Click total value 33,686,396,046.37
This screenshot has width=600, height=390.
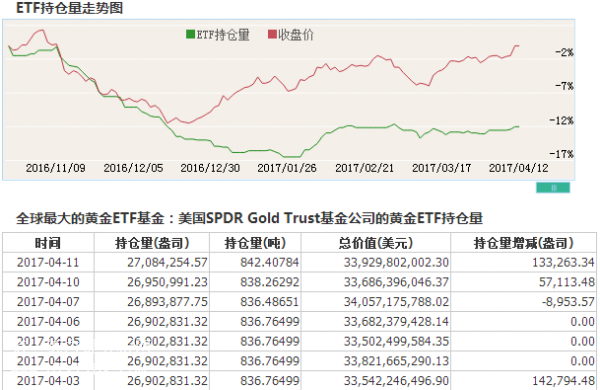click(396, 282)
